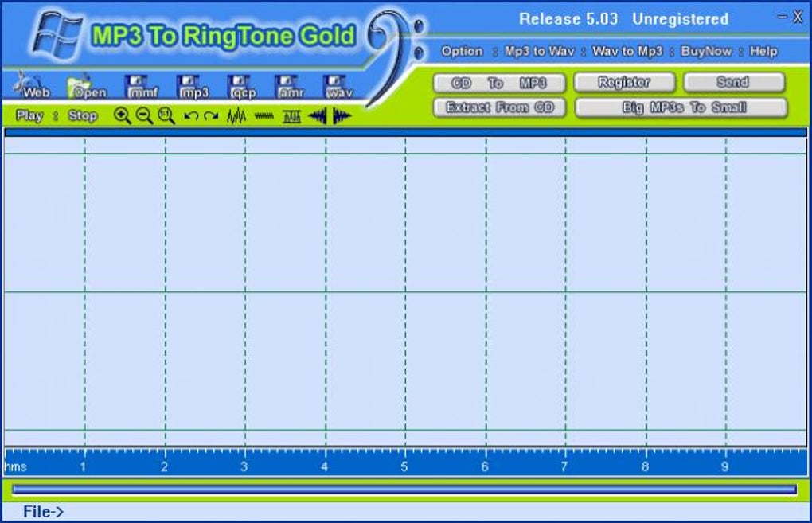Open Mp3 to Wav converter
Image resolution: width=812 pixels, height=523 pixels.
(x=539, y=51)
